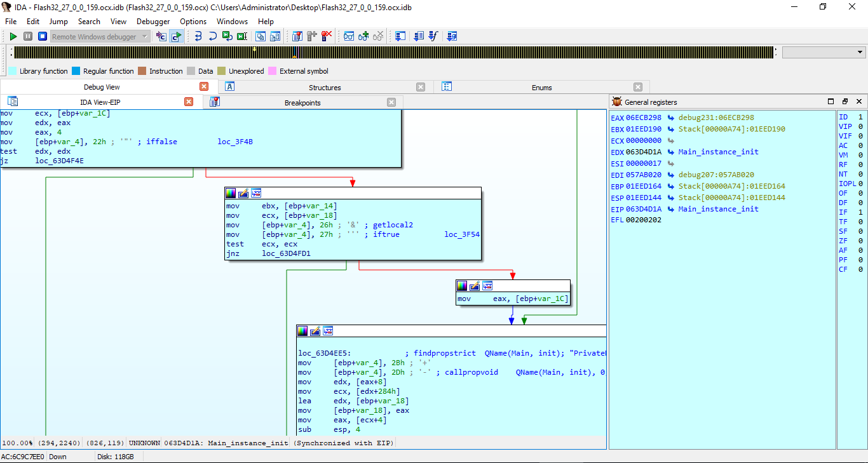
Task: Click the stack trace window toolbar icon
Action: 452,36
